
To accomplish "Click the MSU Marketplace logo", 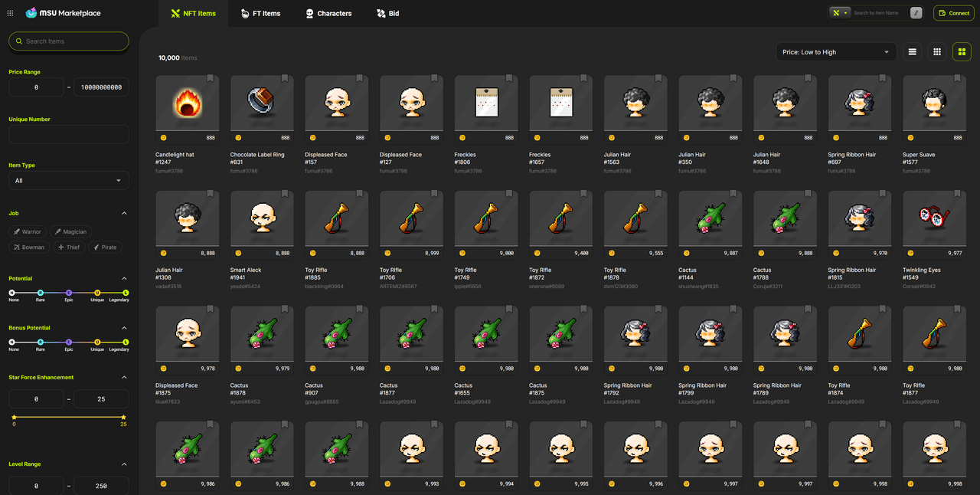I will 63,13.
